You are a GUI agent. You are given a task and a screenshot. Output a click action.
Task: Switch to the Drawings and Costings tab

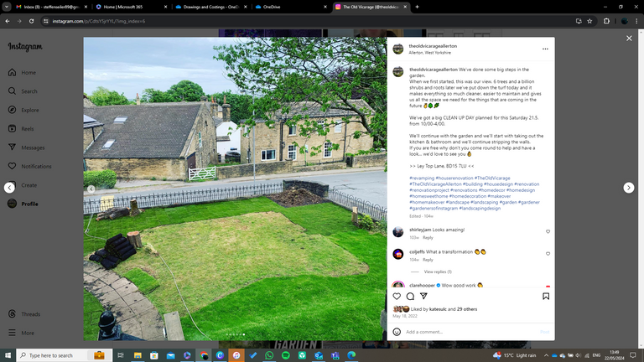click(210, 7)
